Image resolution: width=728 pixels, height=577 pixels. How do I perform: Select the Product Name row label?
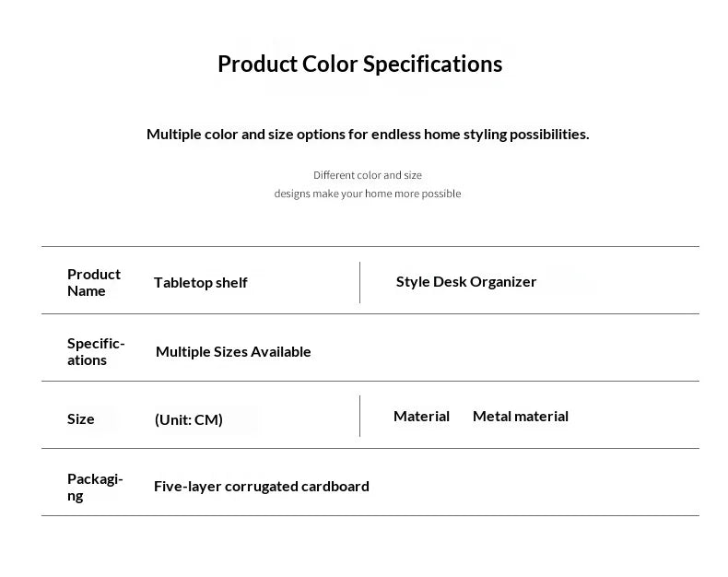[94, 282]
